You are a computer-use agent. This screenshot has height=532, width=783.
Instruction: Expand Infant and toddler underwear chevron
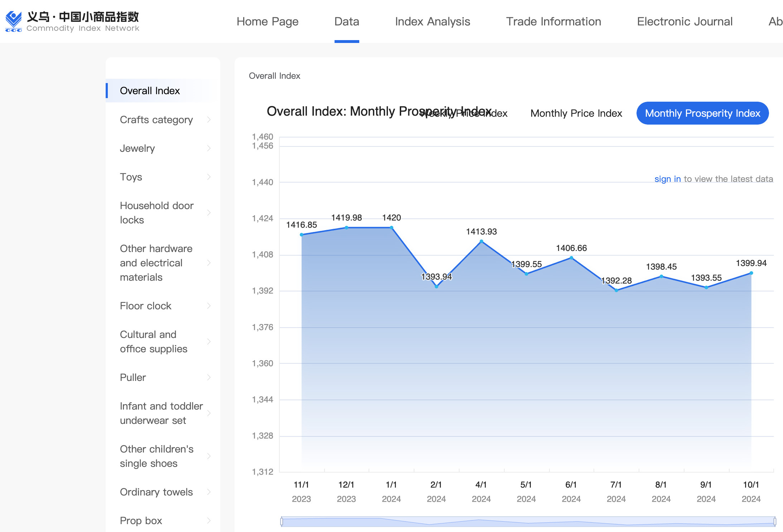click(x=209, y=413)
